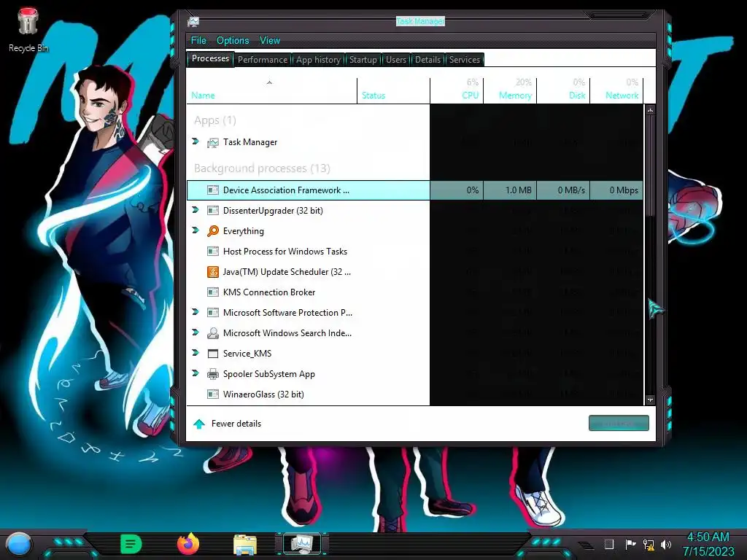Expand the Service_KMS process

[x=196, y=354]
